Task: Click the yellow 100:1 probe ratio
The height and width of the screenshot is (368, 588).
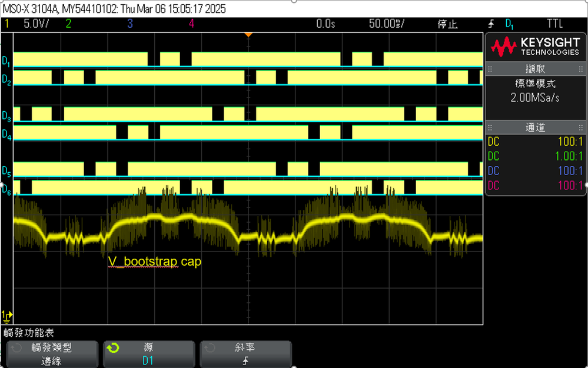Action: point(570,142)
